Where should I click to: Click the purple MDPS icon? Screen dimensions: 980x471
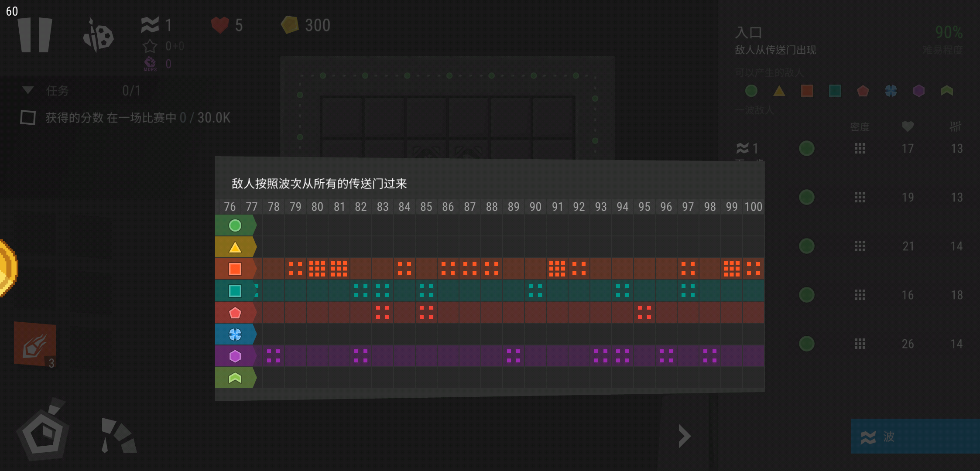(x=150, y=64)
